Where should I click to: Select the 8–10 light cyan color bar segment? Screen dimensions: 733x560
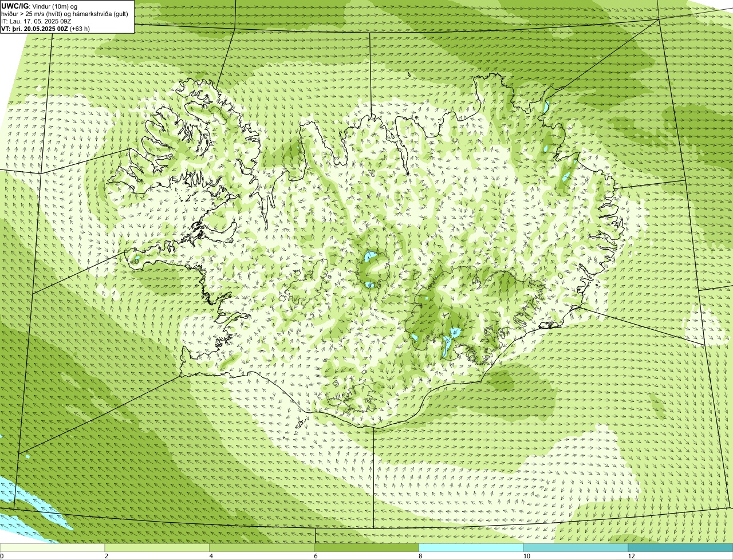pyautogui.click(x=472, y=547)
